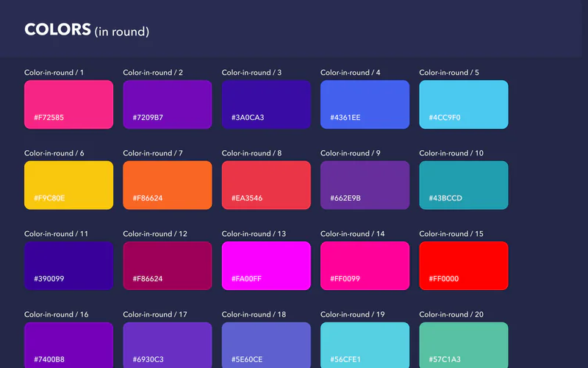Viewport: 588px width, 368px height.
Task: Select the violet Color-in-round 17 swatch
Action: pyautogui.click(x=168, y=345)
